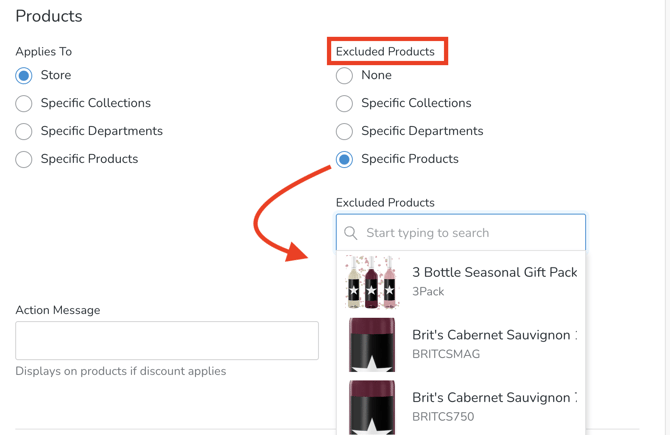This screenshot has width=670, height=435.
Task: Choose Specific Departments under Applies To
Action: pyautogui.click(x=24, y=131)
